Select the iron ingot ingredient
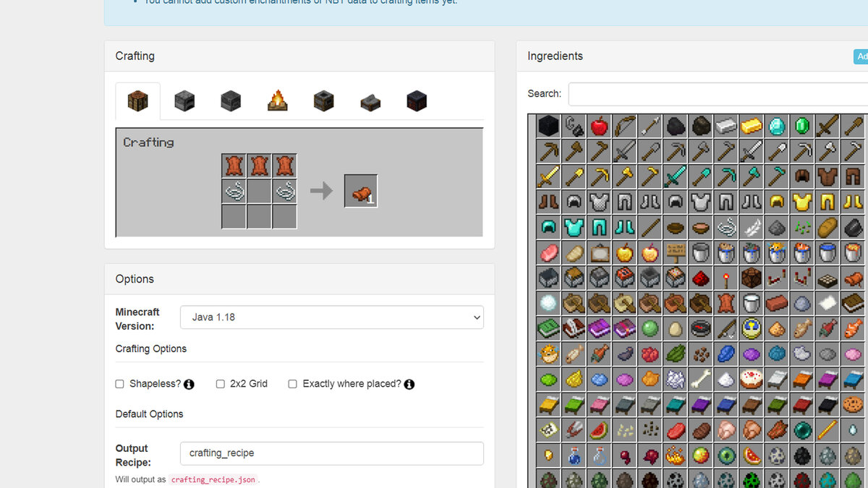This screenshot has height=488, width=868. pos(726,127)
